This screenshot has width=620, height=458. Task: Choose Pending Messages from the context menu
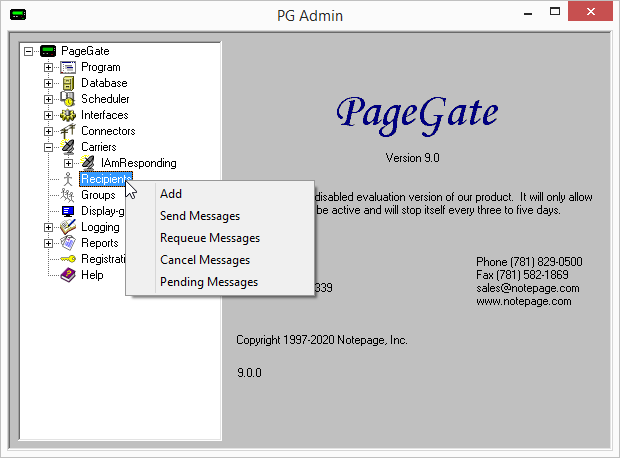point(220,282)
